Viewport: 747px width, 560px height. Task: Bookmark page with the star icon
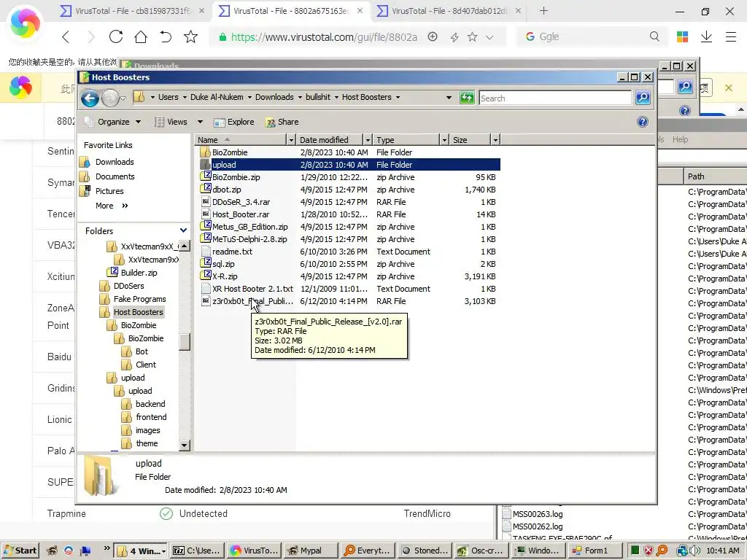(190, 36)
